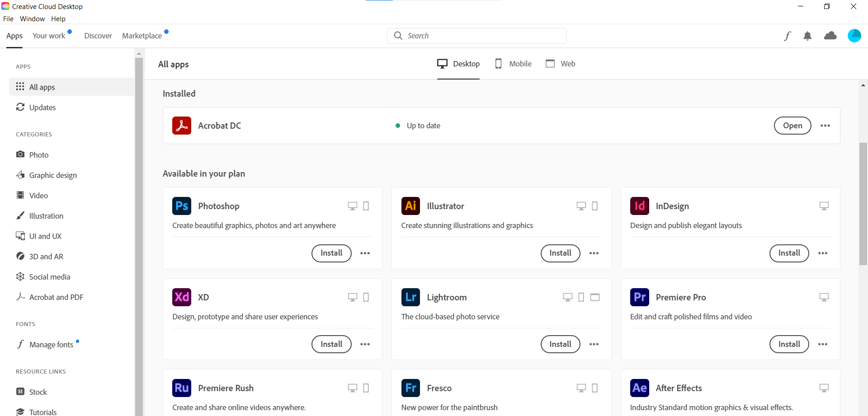Click the Premiere Pro Pr icon
This screenshot has width=868, height=416.
(640, 297)
